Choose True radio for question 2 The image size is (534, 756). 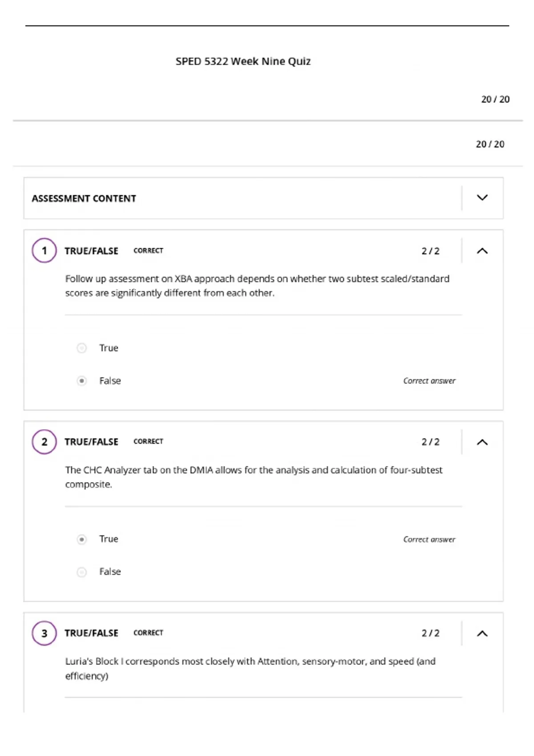(x=82, y=539)
